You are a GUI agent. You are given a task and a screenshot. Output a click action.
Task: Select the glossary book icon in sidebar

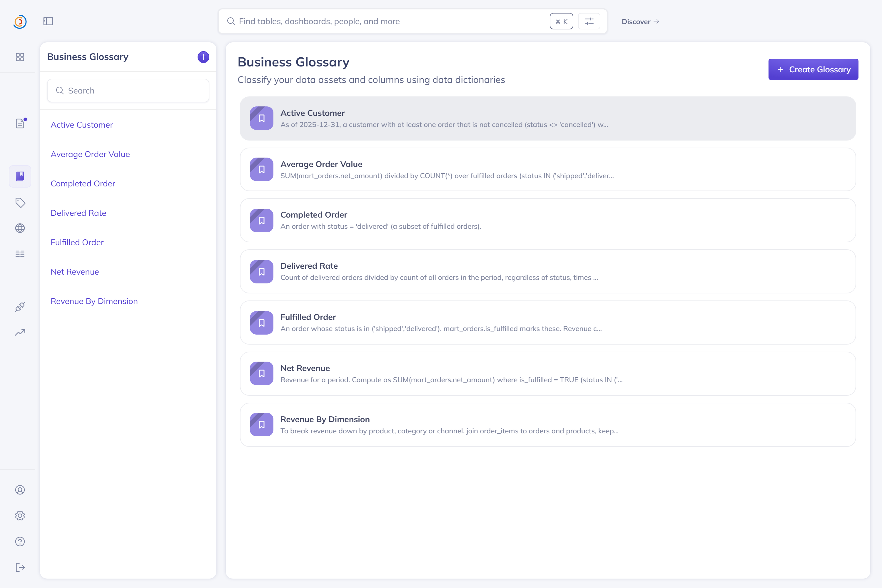click(x=20, y=176)
